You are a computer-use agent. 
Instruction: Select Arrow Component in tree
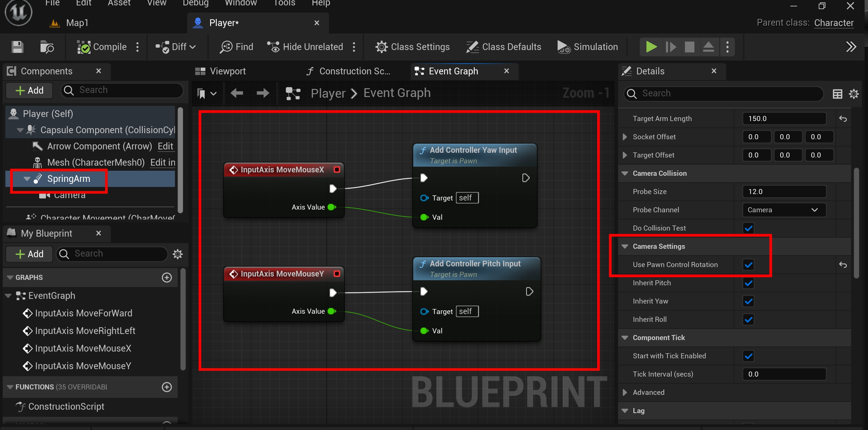[x=100, y=146]
